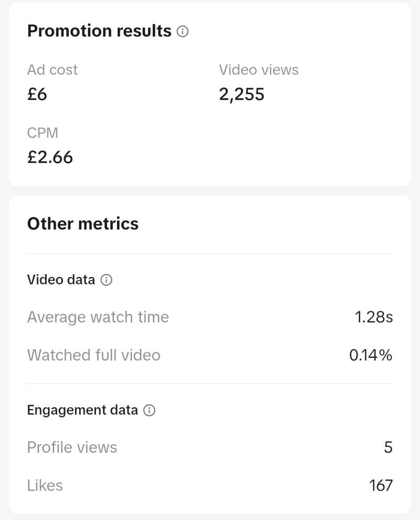Click the 1.28s watch time value

point(374,317)
